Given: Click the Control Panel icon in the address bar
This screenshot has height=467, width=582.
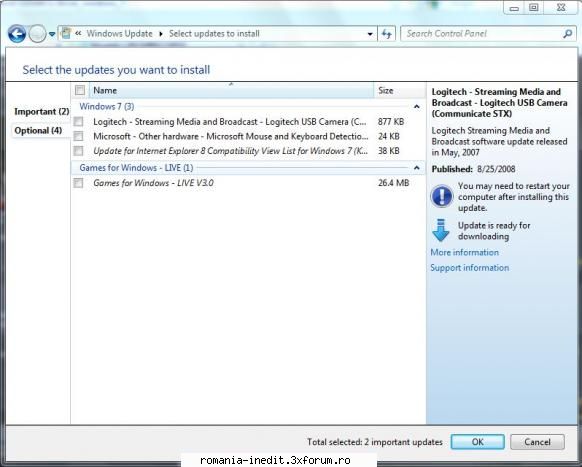Looking at the screenshot, I should 66,33.
